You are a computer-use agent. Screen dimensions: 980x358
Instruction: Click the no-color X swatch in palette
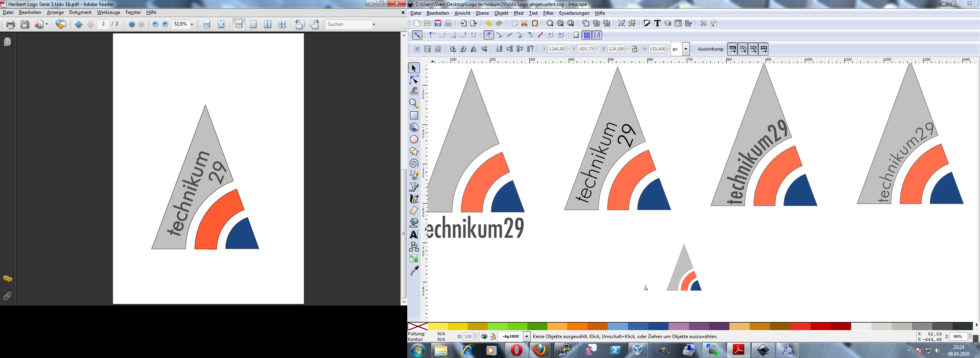(418, 327)
